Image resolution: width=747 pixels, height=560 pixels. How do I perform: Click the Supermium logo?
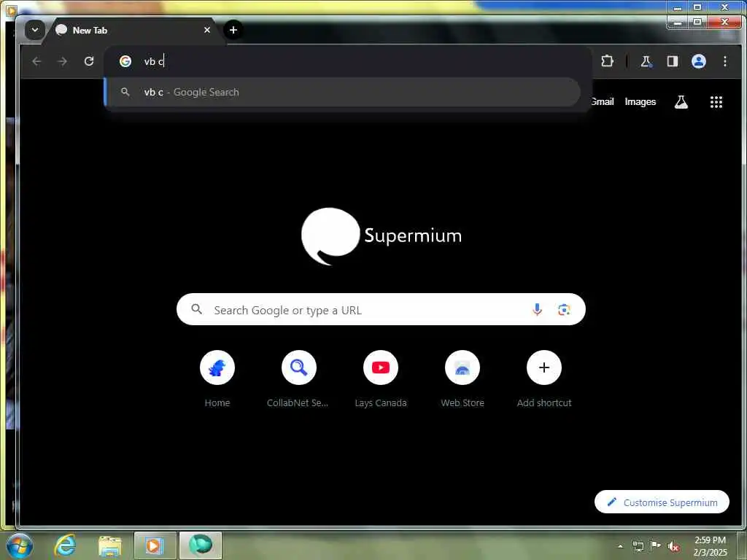[x=381, y=236]
